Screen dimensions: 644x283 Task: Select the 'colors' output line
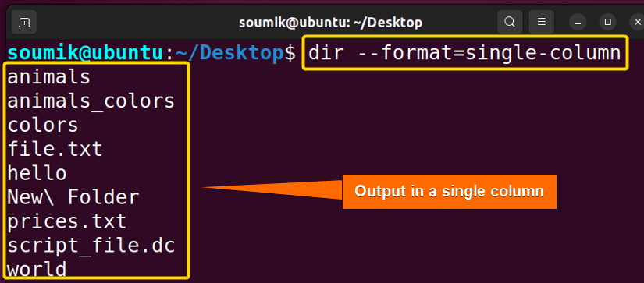tap(43, 125)
